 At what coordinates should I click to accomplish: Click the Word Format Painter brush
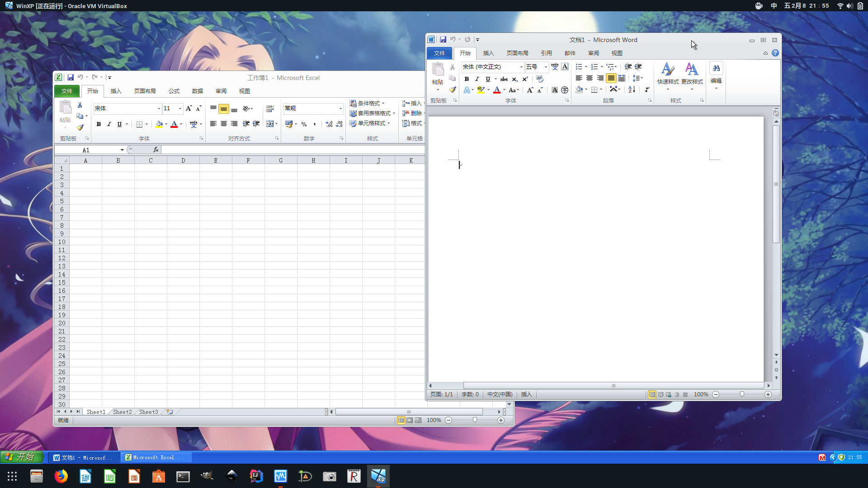click(x=453, y=89)
